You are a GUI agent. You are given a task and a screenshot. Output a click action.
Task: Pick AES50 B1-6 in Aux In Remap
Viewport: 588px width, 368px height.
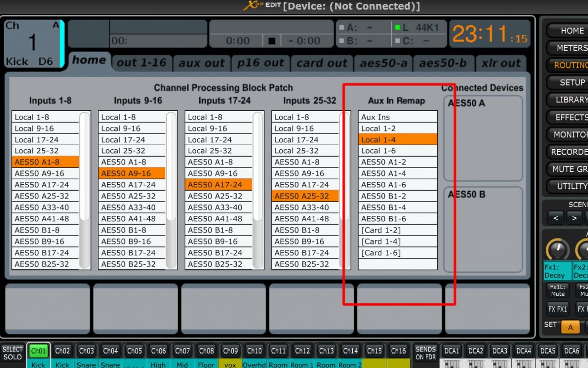coord(398,219)
